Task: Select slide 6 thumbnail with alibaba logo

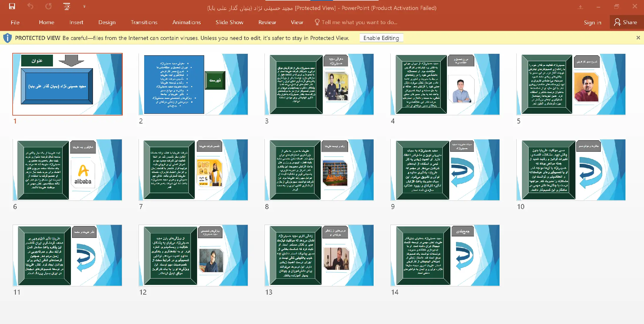Action: pos(67,170)
